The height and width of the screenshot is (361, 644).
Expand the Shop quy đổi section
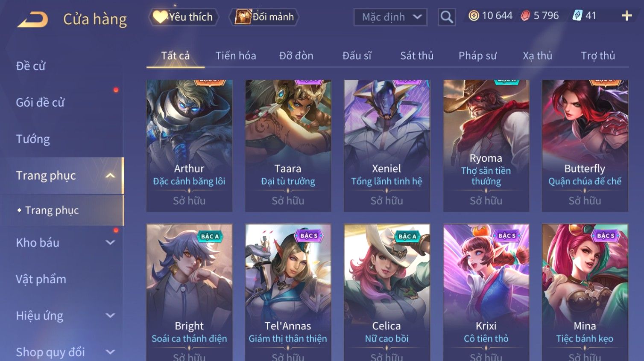[x=110, y=352]
